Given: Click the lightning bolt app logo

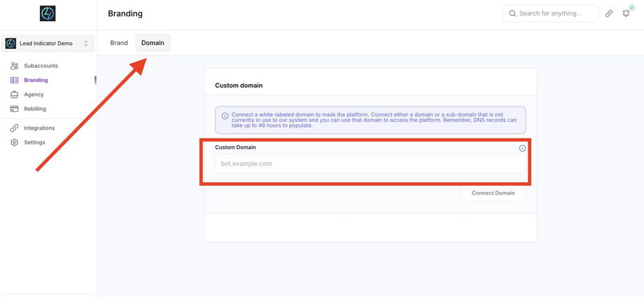Looking at the screenshot, I should (x=48, y=13).
